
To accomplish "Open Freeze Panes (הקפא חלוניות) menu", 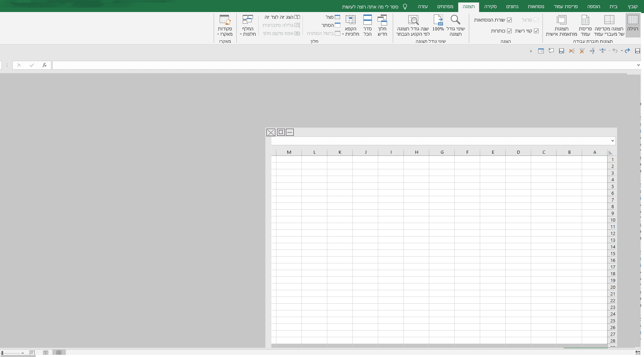I will (x=351, y=25).
